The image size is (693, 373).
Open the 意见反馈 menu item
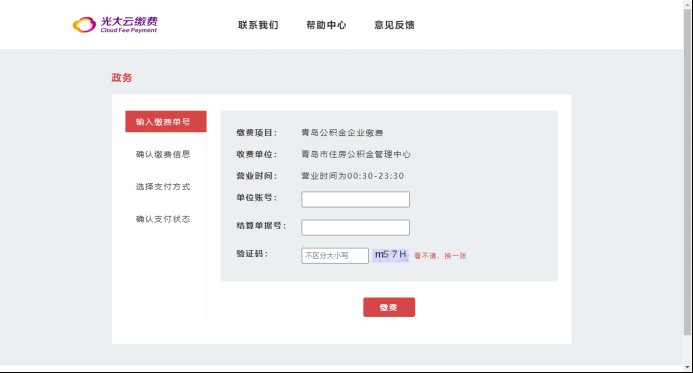[x=394, y=25]
